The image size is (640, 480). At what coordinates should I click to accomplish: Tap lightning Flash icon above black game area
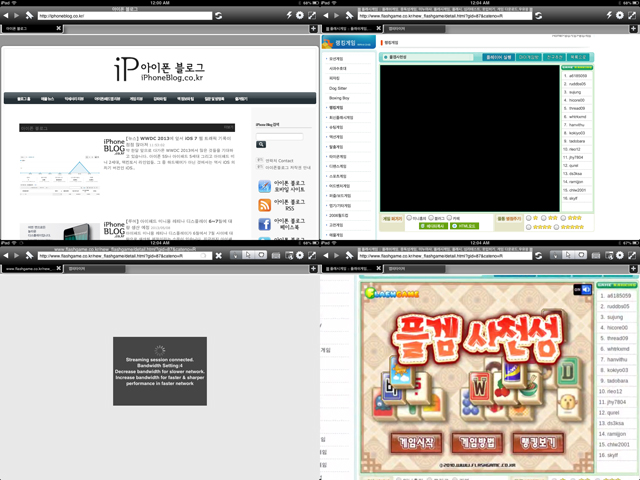609,15
